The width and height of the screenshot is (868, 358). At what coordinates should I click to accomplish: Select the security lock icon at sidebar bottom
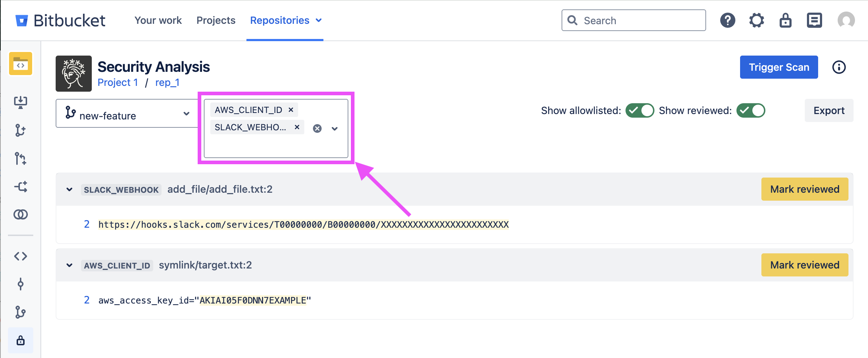21,340
